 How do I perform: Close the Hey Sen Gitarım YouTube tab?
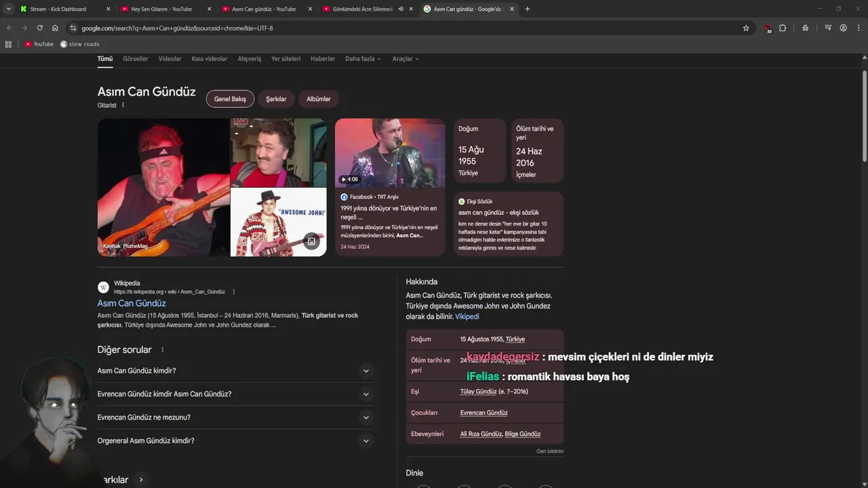coord(209,9)
